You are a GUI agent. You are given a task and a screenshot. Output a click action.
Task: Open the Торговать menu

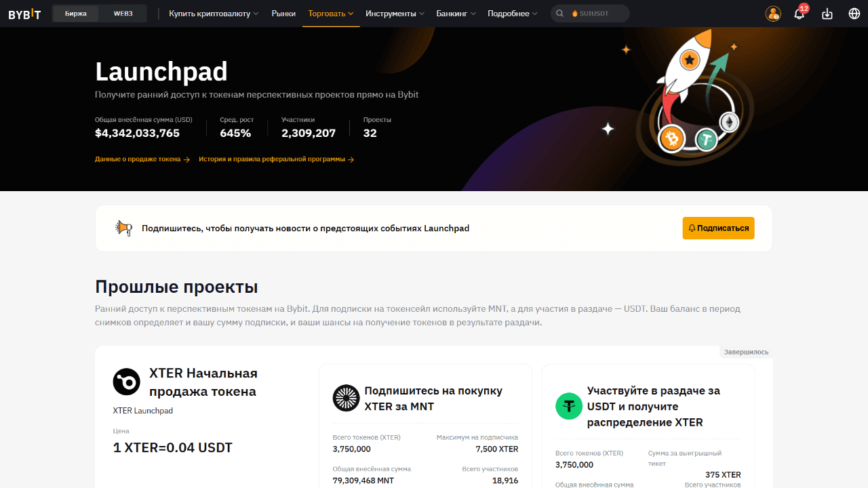point(331,14)
